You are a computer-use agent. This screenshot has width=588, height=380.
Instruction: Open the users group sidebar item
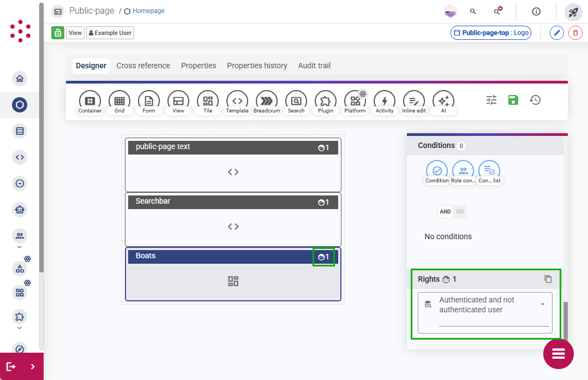click(x=20, y=236)
